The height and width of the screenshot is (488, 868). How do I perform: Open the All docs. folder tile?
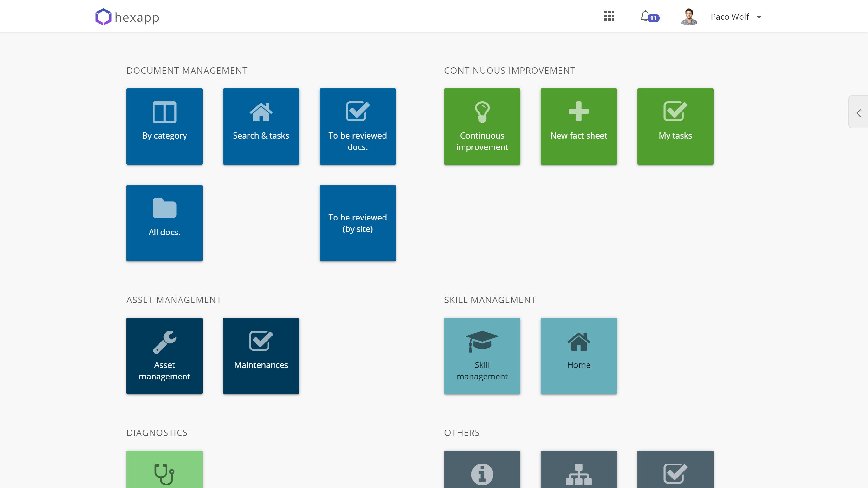[165, 223]
